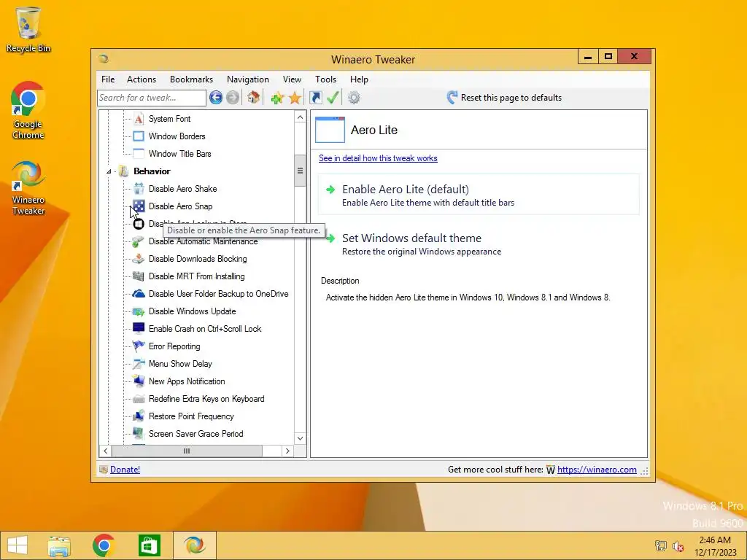Open the Windows Store taskbar icon

pyautogui.click(x=149, y=545)
